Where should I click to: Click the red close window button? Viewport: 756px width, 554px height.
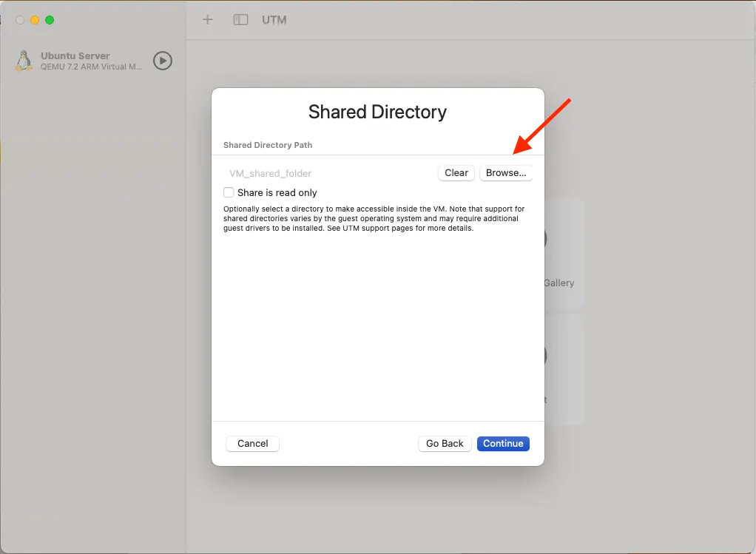pyautogui.click(x=20, y=20)
